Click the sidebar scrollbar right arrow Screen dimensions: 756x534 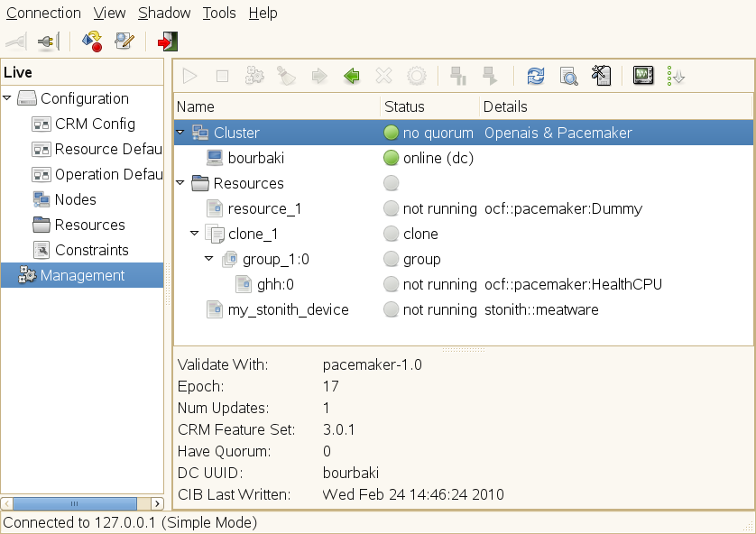point(157,503)
